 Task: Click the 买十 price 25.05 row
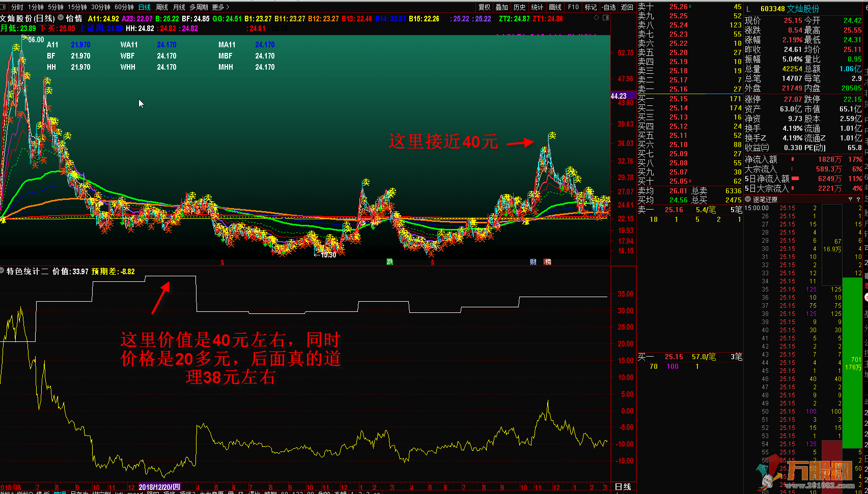tap(690, 181)
